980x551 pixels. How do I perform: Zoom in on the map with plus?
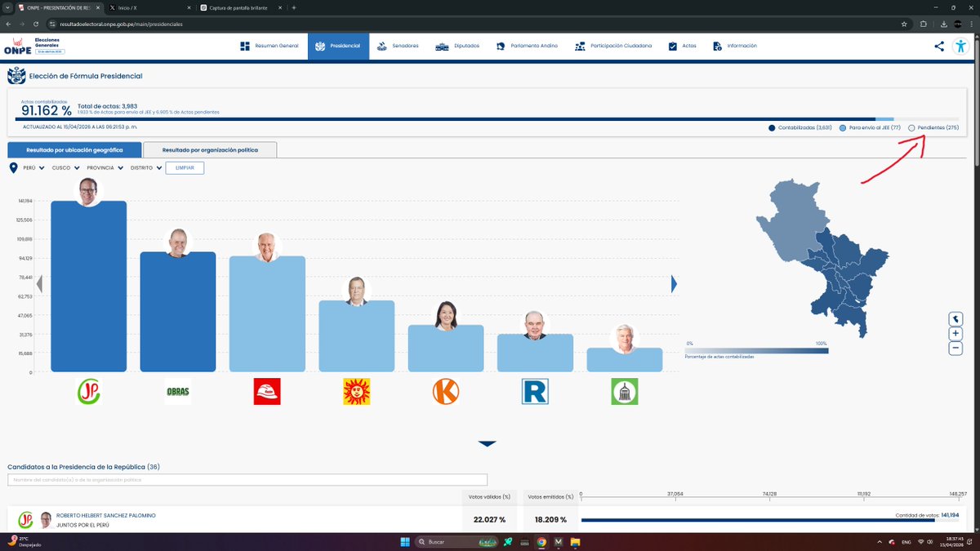[955, 333]
